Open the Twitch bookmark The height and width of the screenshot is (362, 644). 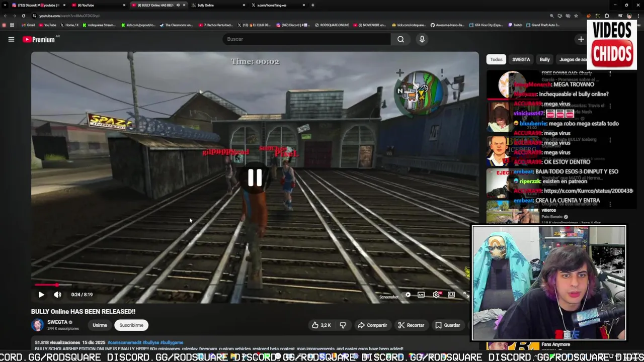[515, 25]
